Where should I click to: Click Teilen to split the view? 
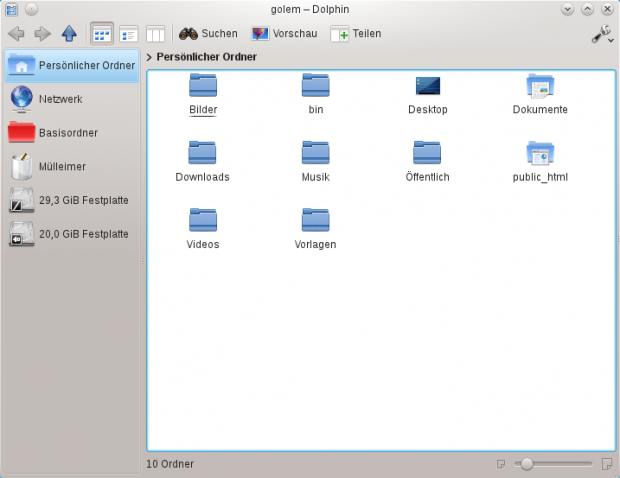click(x=356, y=33)
